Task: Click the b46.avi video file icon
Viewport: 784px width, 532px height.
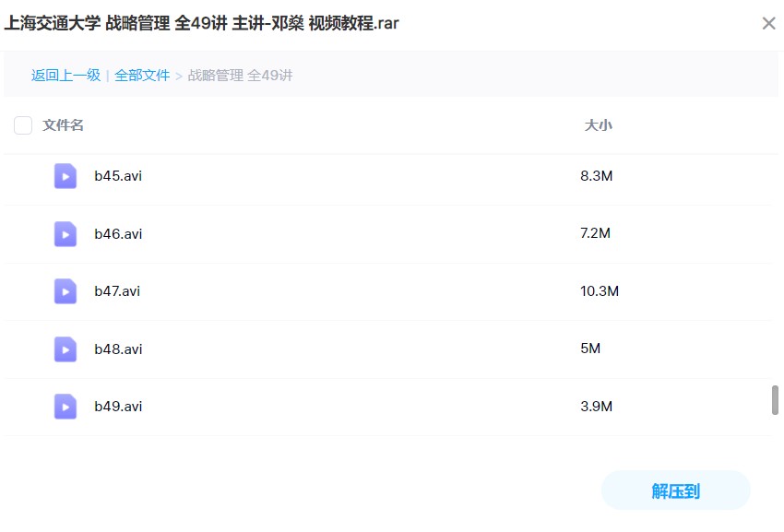Action: pyautogui.click(x=65, y=234)
